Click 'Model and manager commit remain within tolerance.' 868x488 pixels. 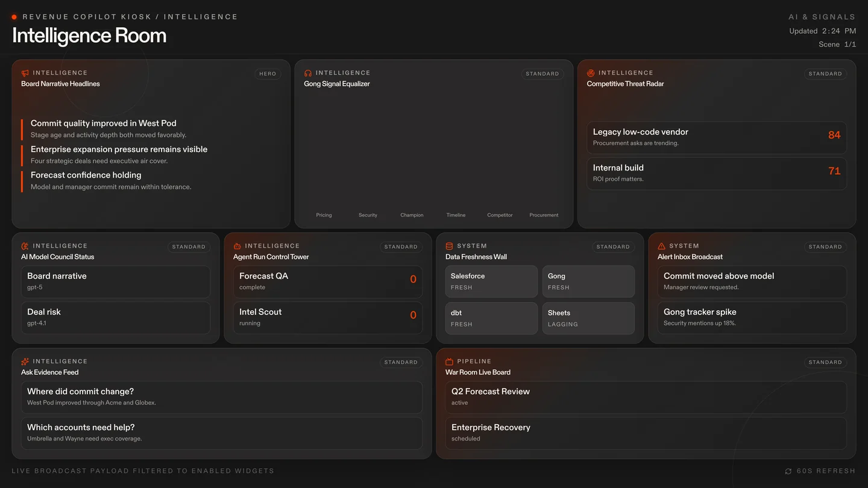tap(111, 187)
